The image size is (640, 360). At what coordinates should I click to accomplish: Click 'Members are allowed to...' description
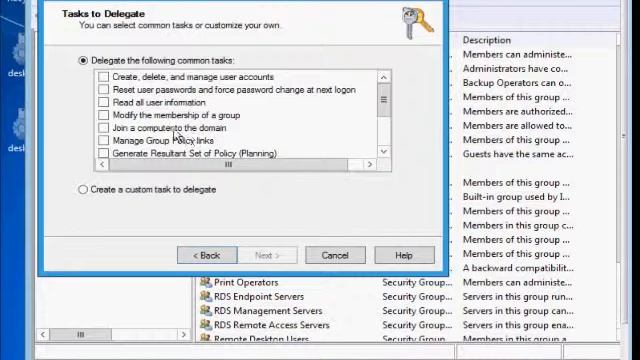click(517, 126)
